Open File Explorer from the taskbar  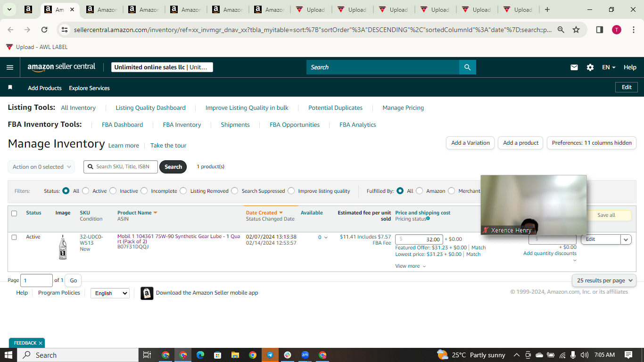[235, 355]
